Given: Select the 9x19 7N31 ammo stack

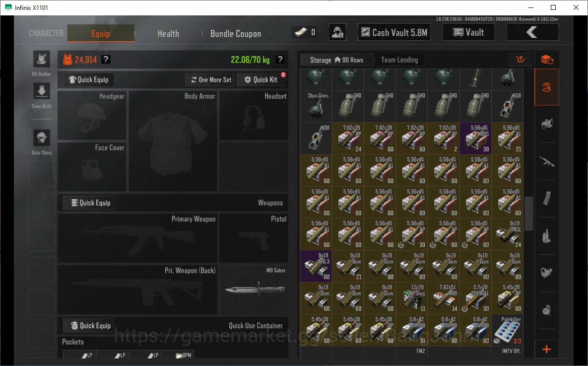Looking at the screenshot, I should point(508,234).
